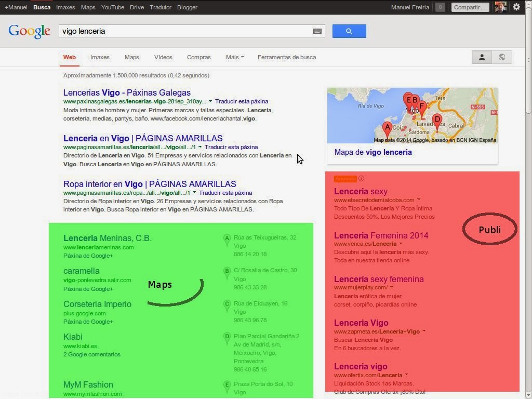Switch to the Imaxes tab
Viewport: 532px width, 399px height.
(99, 57)
